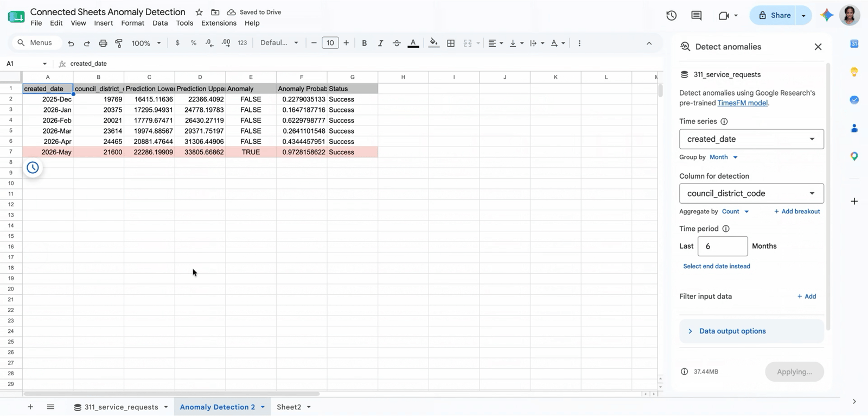Click the redo icon in toolbar
The image size is (868, 416).
click(x=87, y=43)
